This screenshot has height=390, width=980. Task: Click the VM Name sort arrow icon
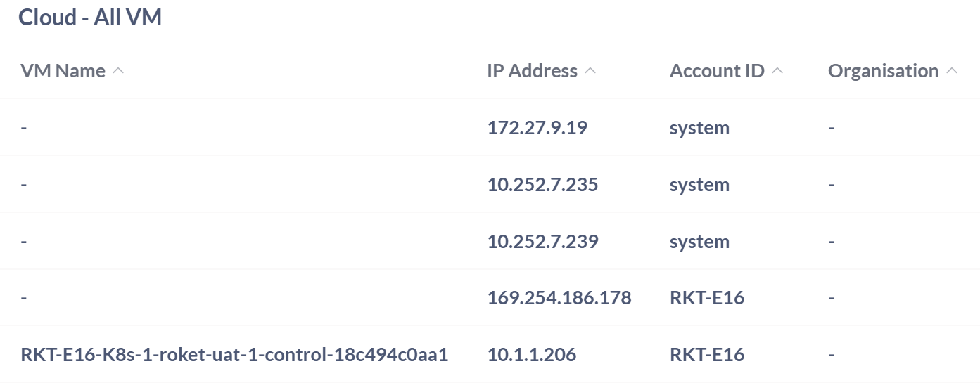(x=118, y=71)
